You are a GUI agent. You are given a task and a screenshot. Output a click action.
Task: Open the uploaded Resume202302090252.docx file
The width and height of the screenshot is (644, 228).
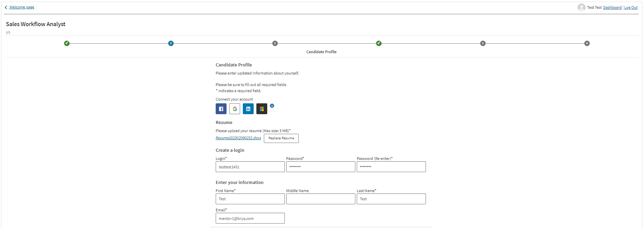click(238, 138)
